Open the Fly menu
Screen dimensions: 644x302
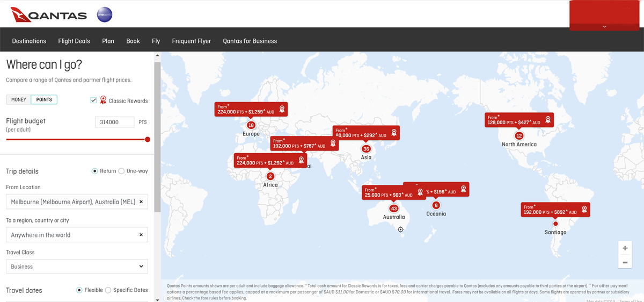click(x=156, y=41)
